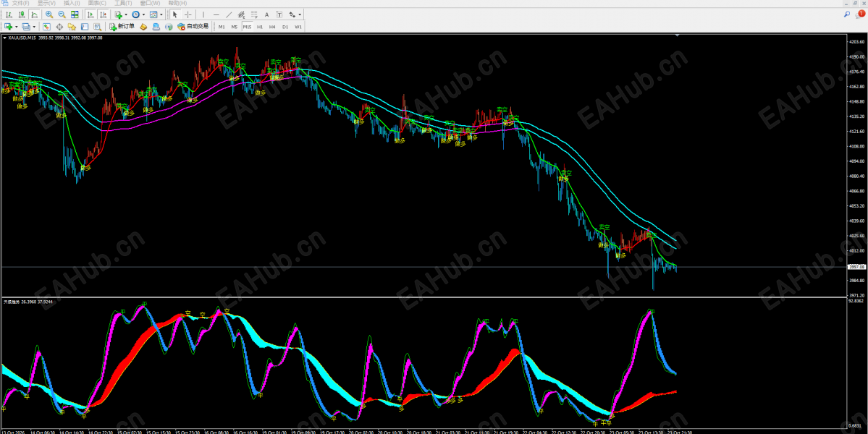This screenshot has height=434, width=868.
Task: Toggle chart auto scroll
Action: point(90,15)
